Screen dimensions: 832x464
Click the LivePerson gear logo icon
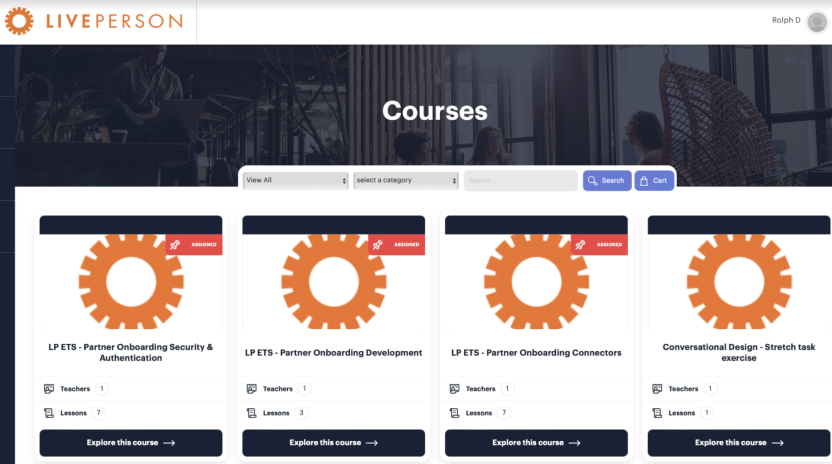[19, 21]
